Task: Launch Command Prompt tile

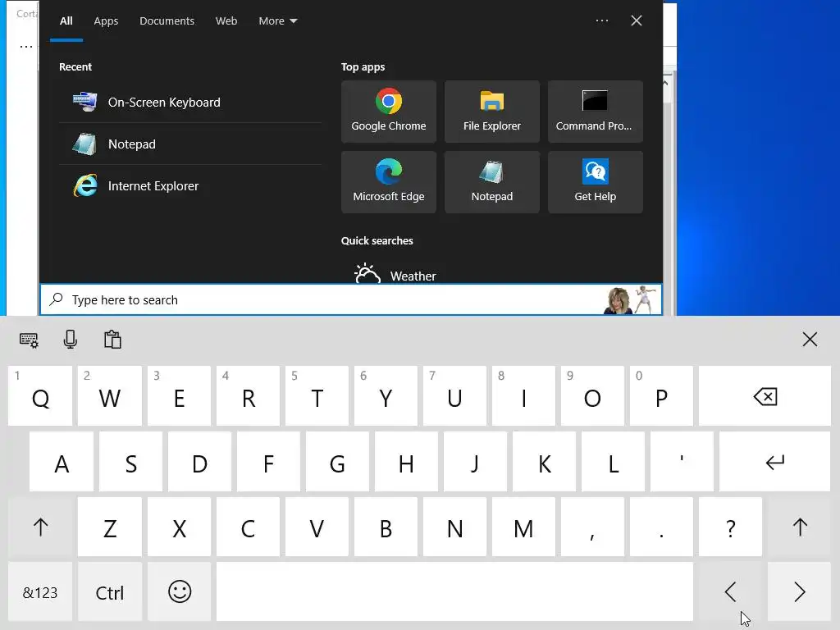Action: 596,112
